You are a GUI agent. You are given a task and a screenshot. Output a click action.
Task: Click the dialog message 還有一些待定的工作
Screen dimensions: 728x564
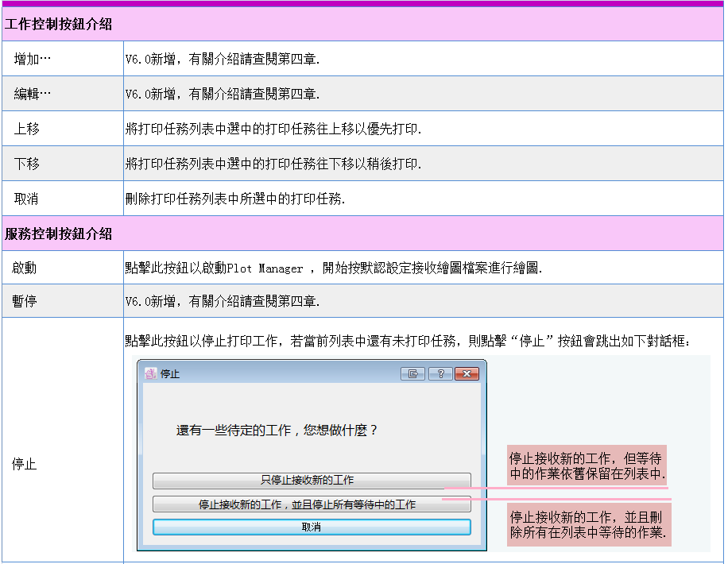pos(277,431)
